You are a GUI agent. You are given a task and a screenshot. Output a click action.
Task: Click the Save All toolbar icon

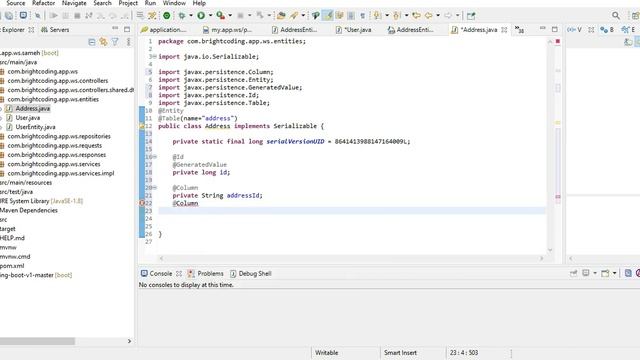[8, 16]
